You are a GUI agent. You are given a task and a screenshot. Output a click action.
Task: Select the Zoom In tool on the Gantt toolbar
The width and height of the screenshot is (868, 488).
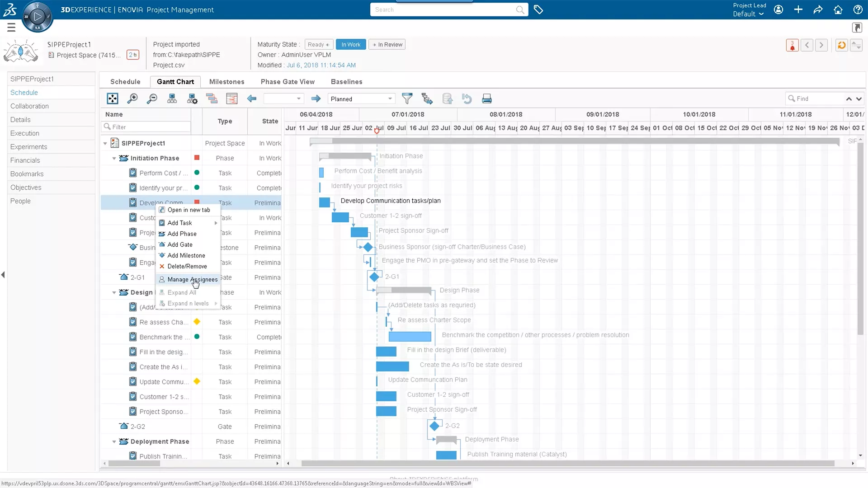point(132,99)
